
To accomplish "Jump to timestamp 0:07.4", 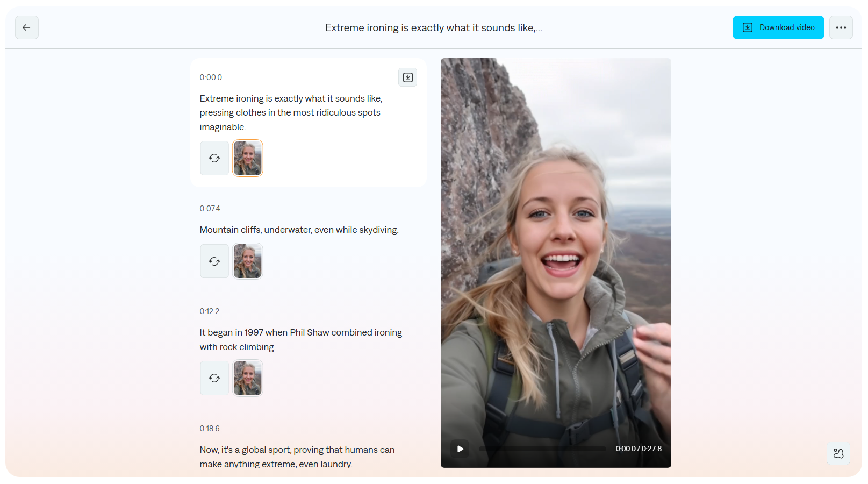I will (209, 209).
